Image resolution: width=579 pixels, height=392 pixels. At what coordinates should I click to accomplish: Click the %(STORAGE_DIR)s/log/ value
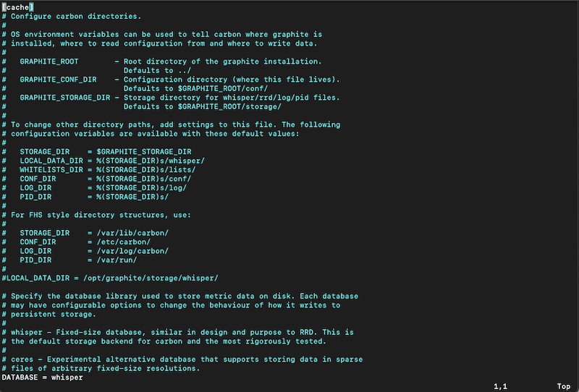[x=142, y=188]
